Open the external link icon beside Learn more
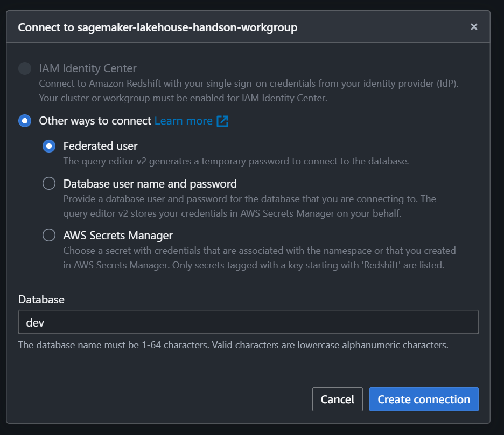This screenshot has height=435, width=504. [x=222, y=121]
